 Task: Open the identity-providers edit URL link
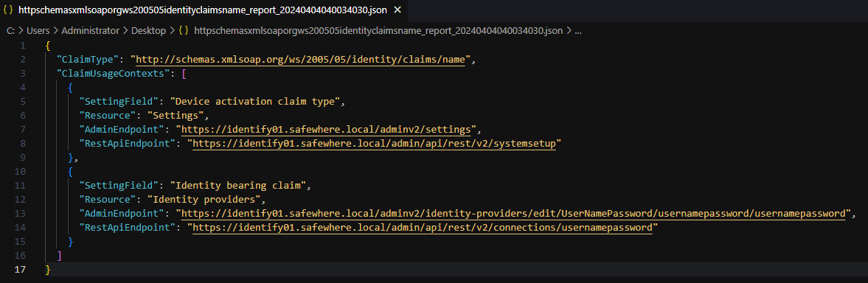[514, 214]
